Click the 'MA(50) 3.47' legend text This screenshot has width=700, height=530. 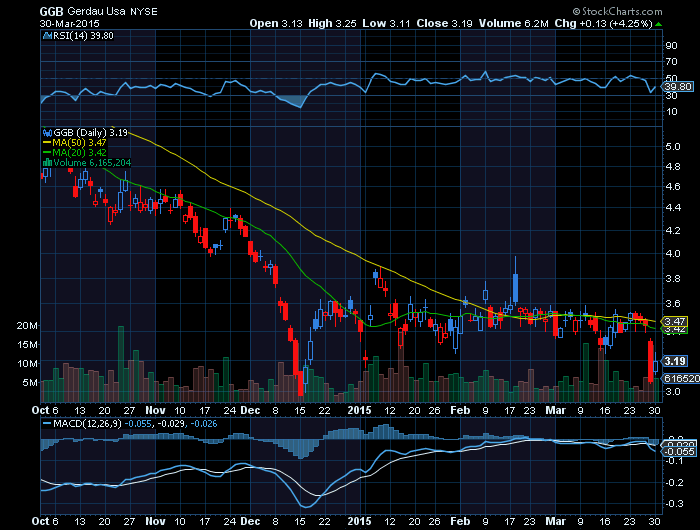[x=79, y=143]
